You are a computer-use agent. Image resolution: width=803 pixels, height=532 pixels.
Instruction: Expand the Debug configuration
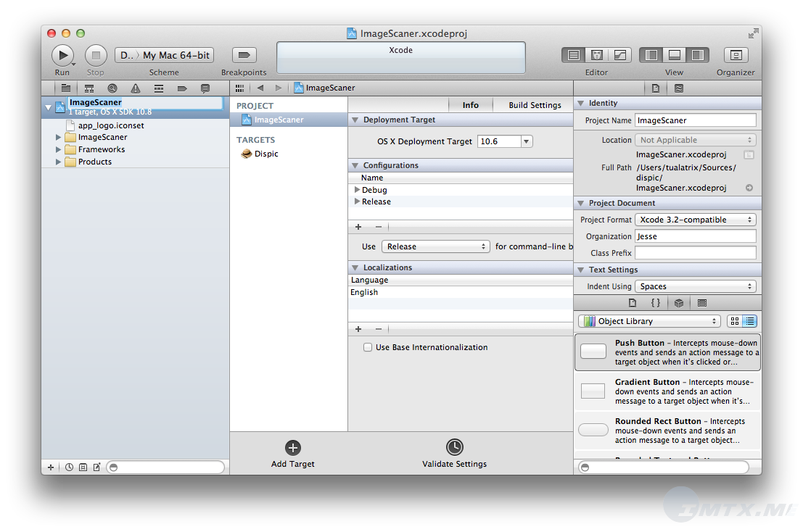click(x=357, y=190)
